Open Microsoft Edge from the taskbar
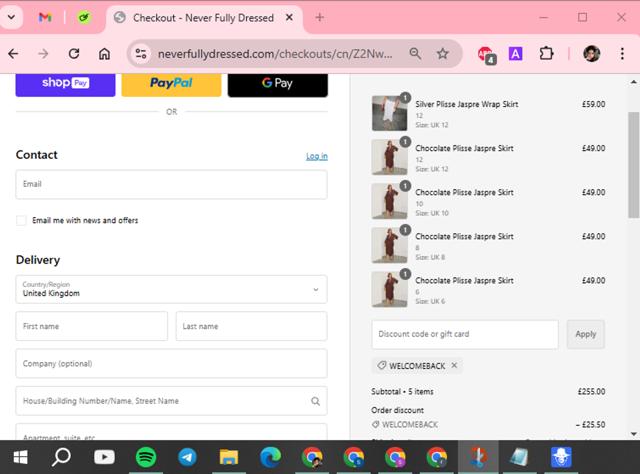 (271, 457)
